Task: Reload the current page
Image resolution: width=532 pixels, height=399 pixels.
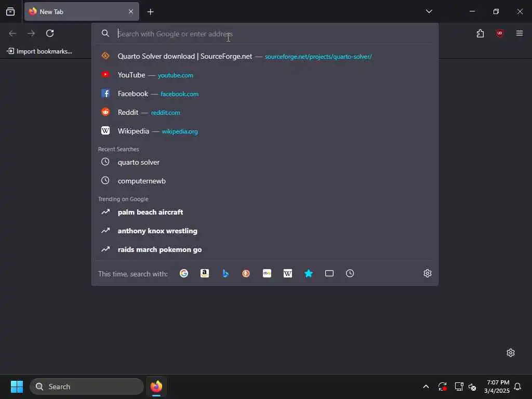Action: click(50, 33)
